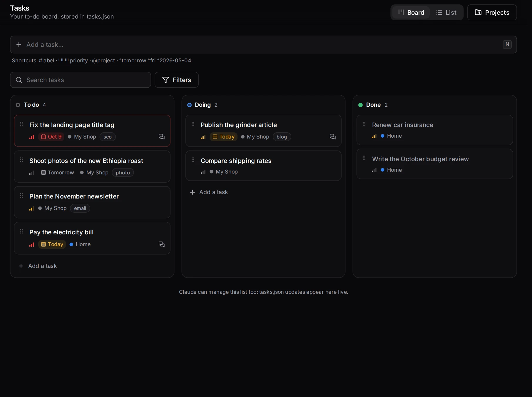Open comments on Publish the grinder article
Image resolution: width=532 pixels, height=397 pixels.
pyautogui.click(x=333, y=137)
